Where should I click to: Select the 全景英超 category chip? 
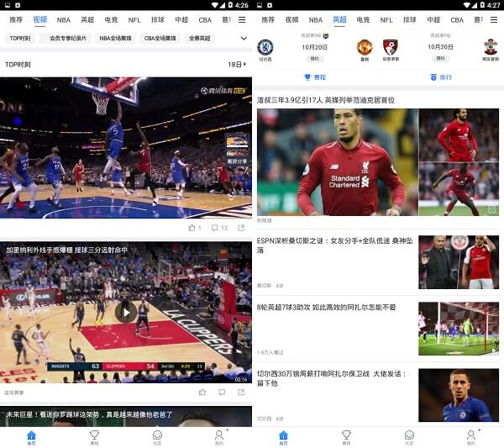[x=200, y=39]
